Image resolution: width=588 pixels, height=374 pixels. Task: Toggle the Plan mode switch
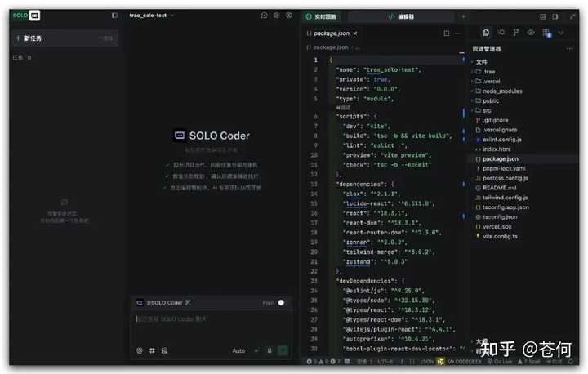[283, 302]
